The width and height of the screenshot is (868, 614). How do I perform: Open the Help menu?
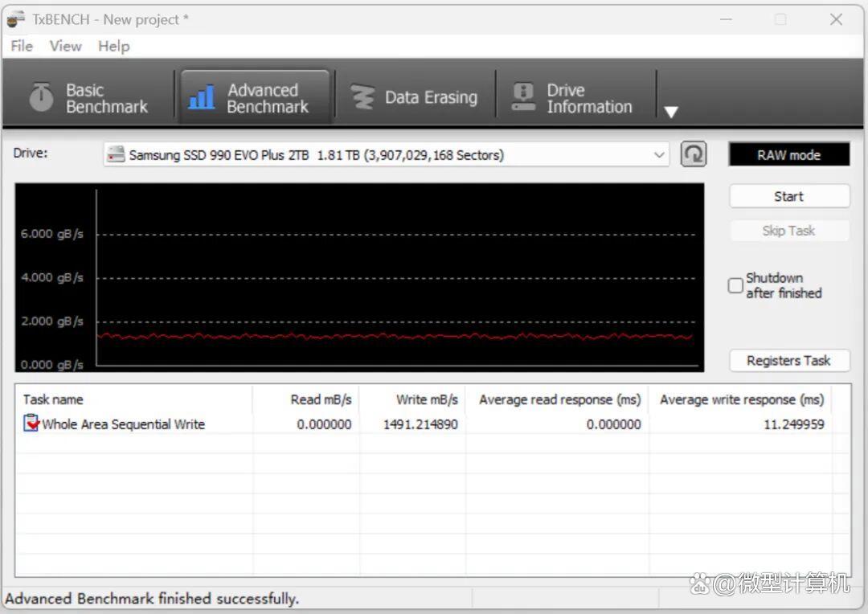tap(113, 46)
